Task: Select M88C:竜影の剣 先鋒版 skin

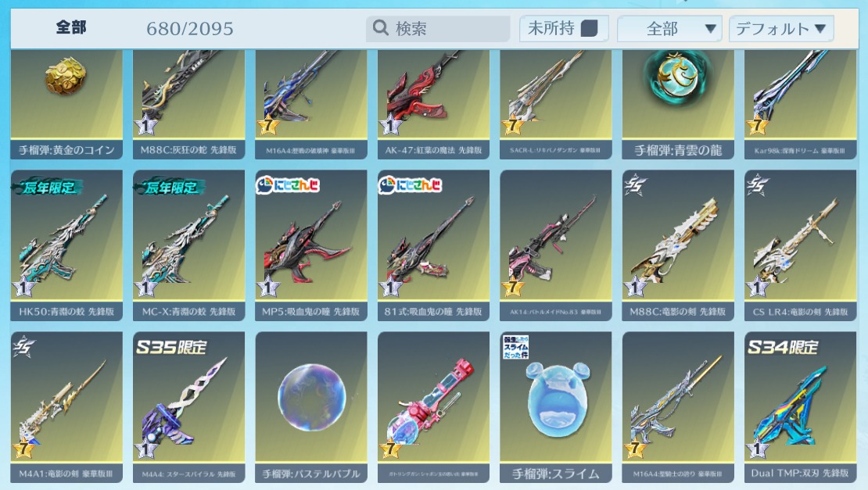Action: pos(678,245)
